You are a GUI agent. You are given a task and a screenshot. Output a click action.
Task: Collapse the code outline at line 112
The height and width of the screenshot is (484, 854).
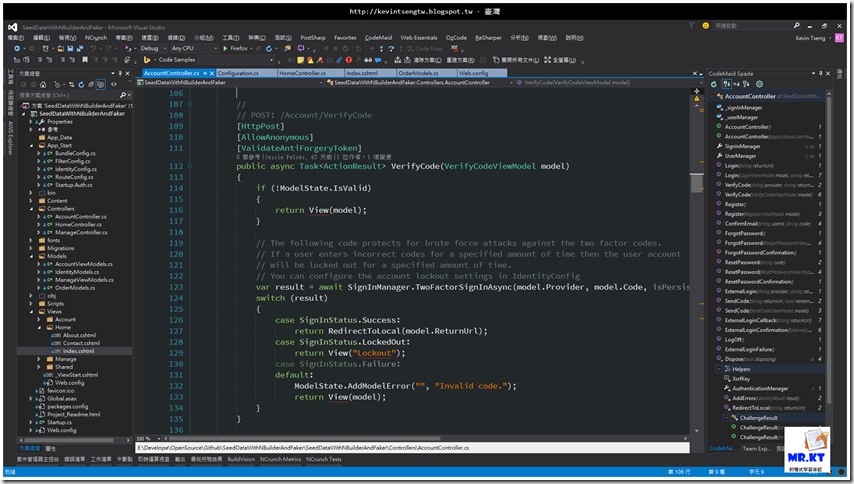[x=190, y=166]
